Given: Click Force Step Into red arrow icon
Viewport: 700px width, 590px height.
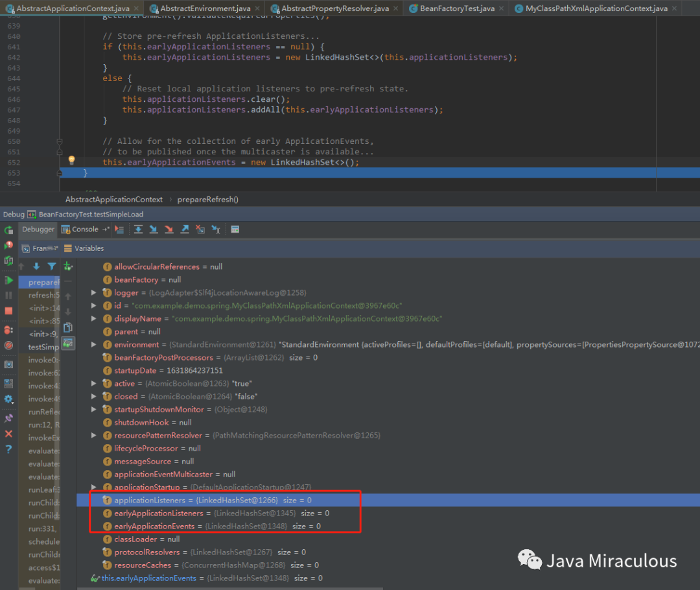Looking at the screenshot, I should tap(169, 230).
